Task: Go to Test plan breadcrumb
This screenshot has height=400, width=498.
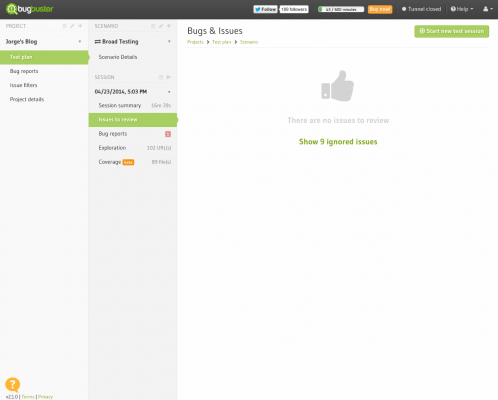Action: tap(222, 42)
